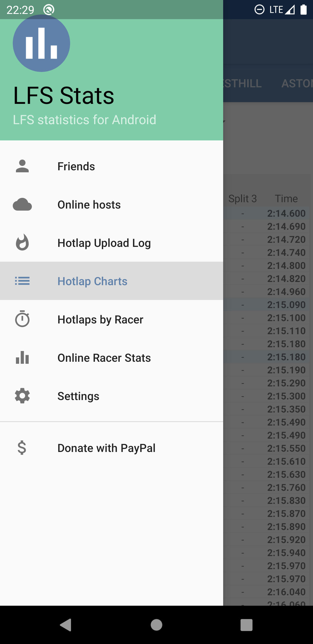Go to Hotlaps by Racer
This screenshot has width=313, height=644.
[x=100, y=320]
